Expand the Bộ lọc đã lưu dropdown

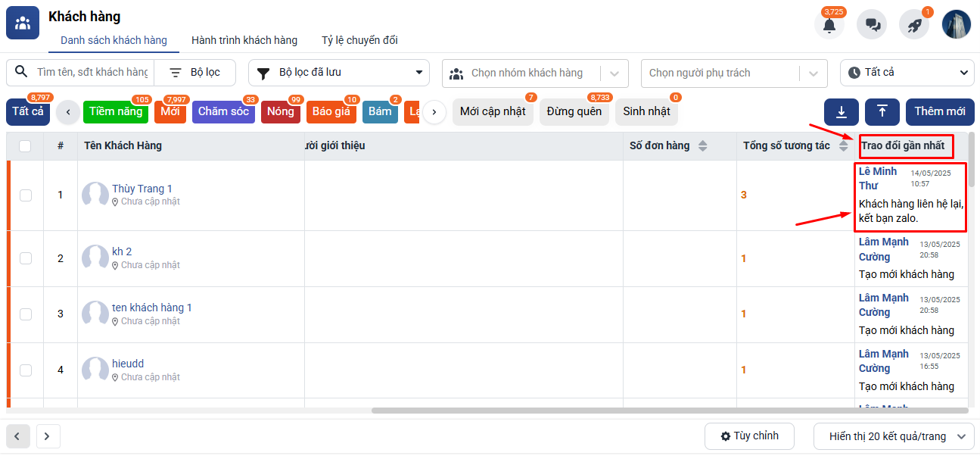(339, 73)
